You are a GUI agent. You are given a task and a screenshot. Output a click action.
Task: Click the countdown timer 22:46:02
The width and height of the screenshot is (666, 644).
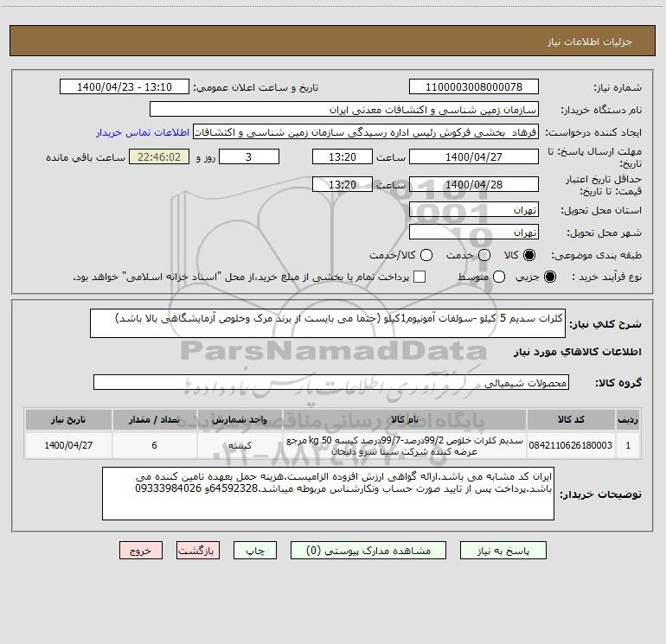coord(159,156)
